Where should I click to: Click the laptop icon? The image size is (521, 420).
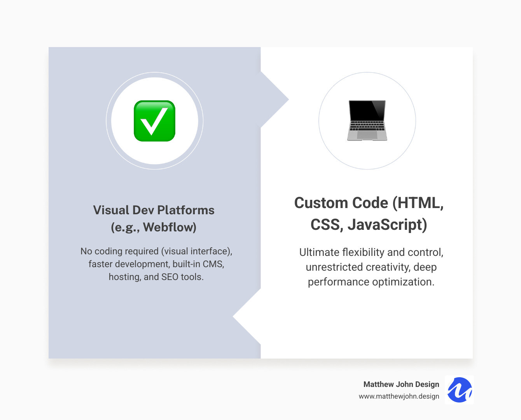(x=367, y=121)
